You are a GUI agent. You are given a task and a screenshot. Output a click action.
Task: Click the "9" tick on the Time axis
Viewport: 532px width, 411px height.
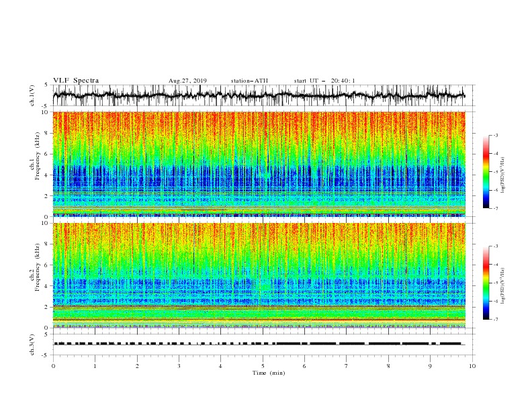(430, 366)
